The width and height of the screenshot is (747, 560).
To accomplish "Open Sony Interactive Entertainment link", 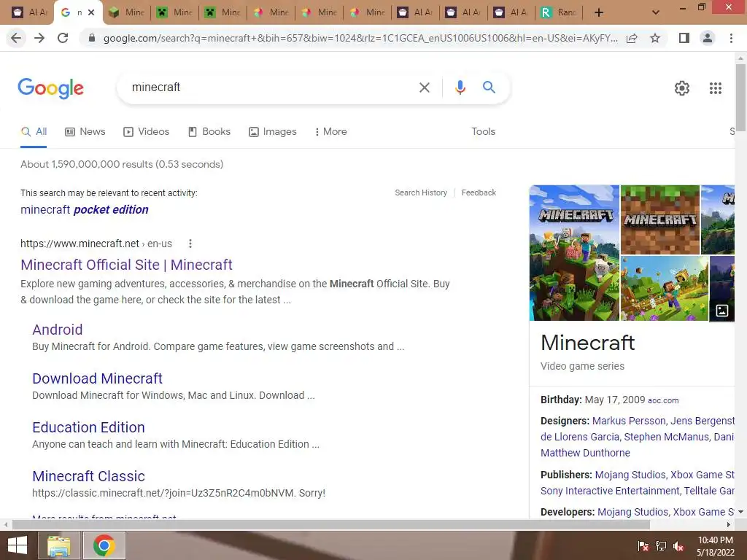I will [x=611, y=491].
